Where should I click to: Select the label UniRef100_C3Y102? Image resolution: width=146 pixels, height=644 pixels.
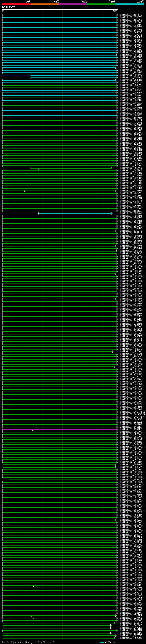tap(131, 191)
